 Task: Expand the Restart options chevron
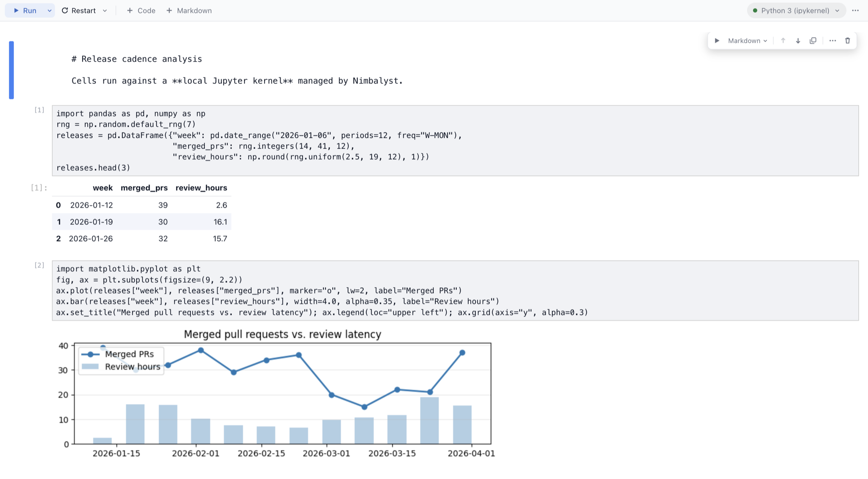coord(105,11)
